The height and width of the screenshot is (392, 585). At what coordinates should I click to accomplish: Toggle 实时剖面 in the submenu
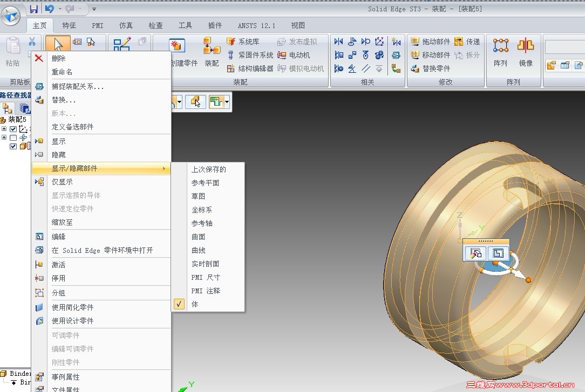tap(208, 264)
